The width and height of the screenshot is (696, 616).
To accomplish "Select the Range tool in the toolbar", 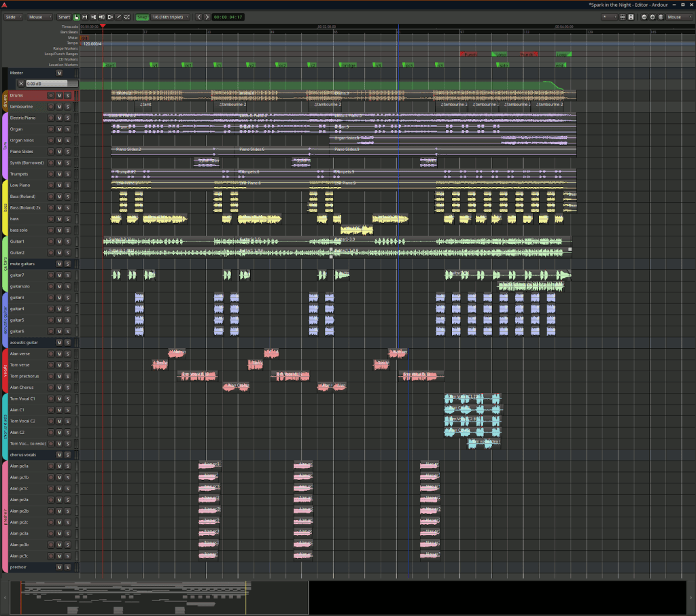I will 85,17.
